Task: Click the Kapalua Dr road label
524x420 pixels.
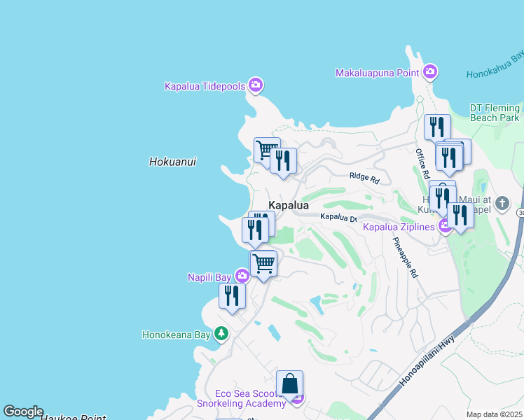Action: click(339, 217)
